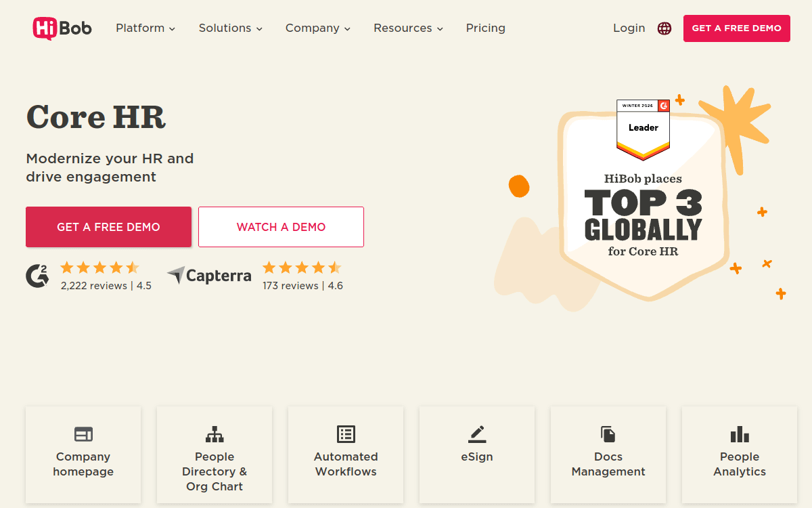Open the Automated Workflows label
The height and width of the screenshot is (508, 812).
coord(346,465)
